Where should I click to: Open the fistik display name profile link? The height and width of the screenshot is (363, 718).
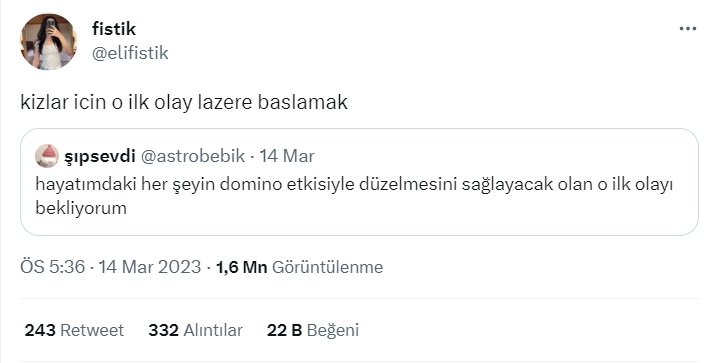[x=114, y=29]
